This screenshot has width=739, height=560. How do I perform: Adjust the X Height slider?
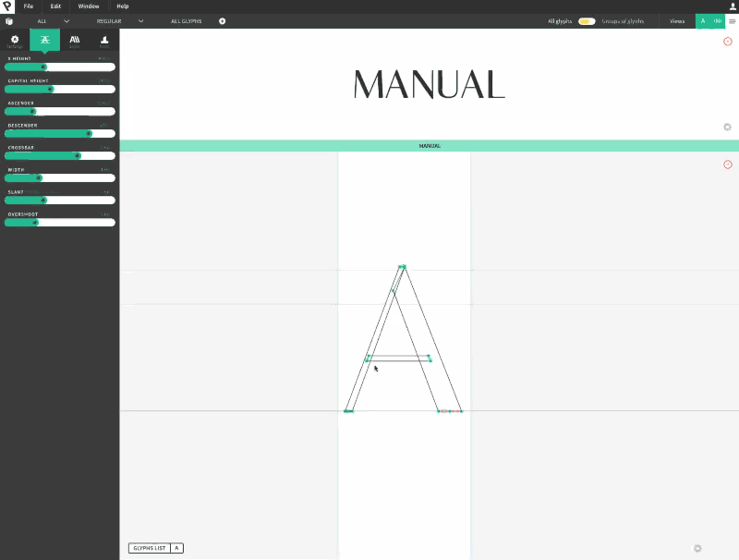pos(60,67)
